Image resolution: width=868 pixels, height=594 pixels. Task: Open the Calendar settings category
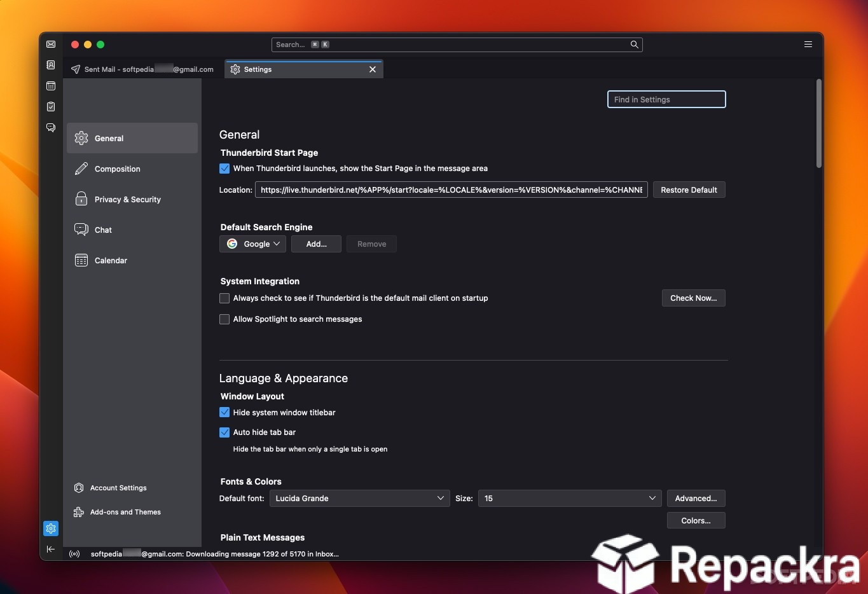pyautogui.click(x=132, y=260)
